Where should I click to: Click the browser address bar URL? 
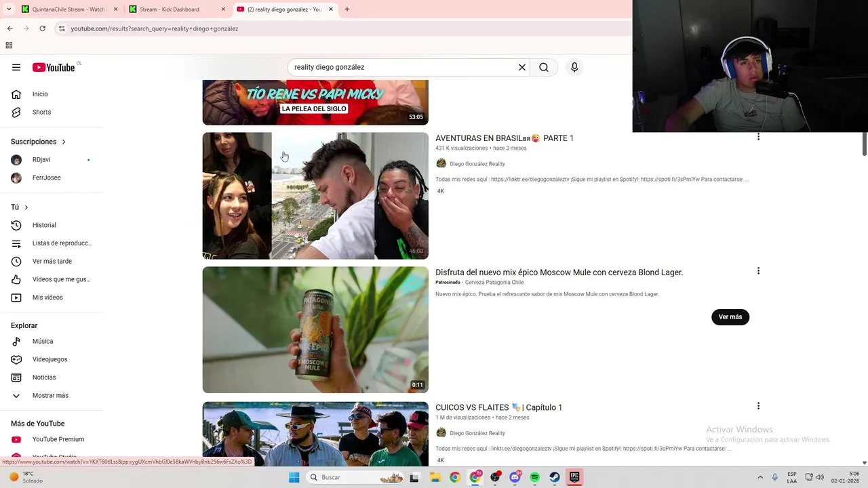tap(155, 28)
